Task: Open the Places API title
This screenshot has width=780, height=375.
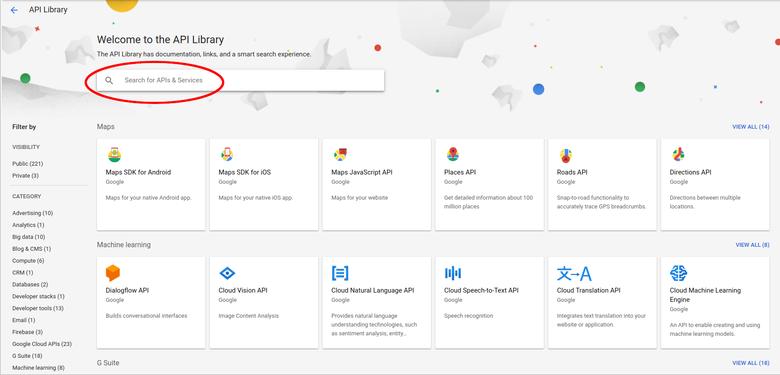Action: 460,173
